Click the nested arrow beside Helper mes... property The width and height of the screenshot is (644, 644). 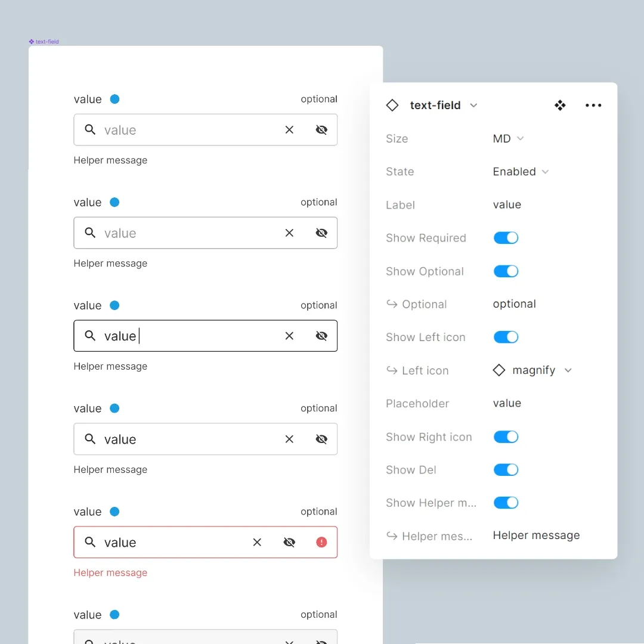click(x=392, y=535)
